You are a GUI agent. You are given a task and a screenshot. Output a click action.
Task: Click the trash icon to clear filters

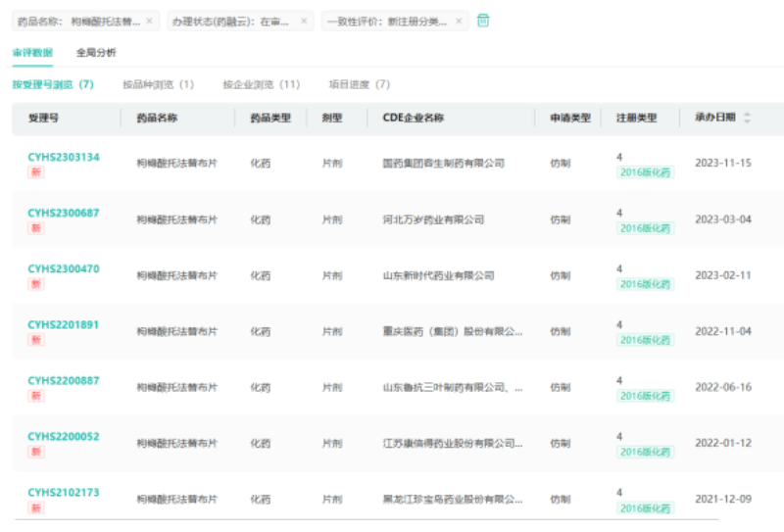click(x=483, y=21)
